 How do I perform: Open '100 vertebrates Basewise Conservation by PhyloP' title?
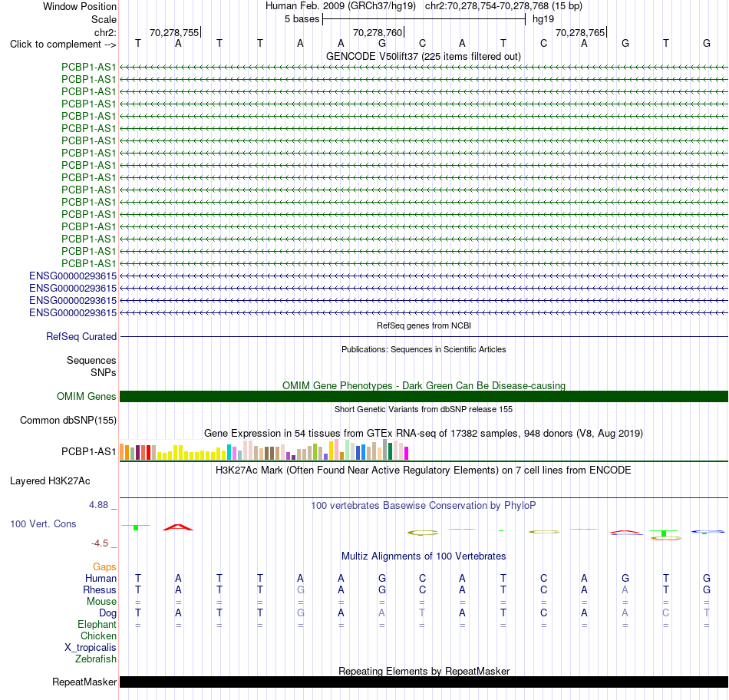tap(424, 505)
